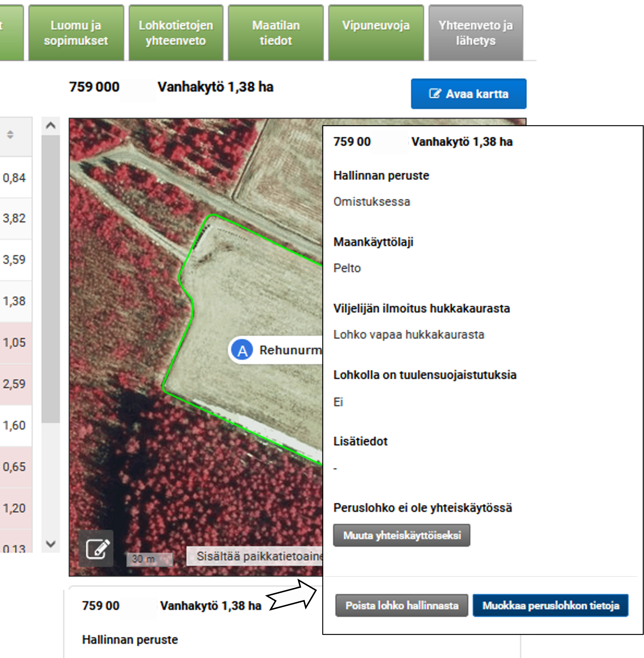Select the 1,38 row in list
Viewport: 644px width, 658px height.
[x=14, y=301]
